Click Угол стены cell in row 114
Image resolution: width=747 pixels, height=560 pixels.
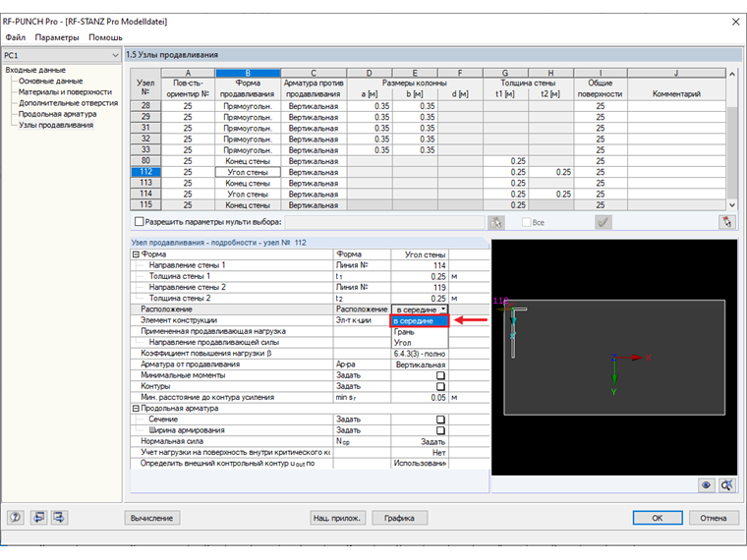(x=248, y=194)
